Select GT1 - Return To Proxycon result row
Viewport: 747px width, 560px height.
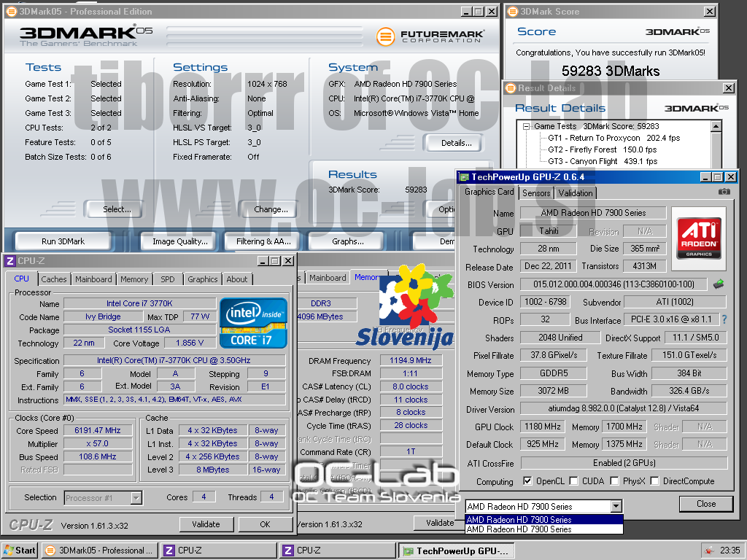click(614, 138)
